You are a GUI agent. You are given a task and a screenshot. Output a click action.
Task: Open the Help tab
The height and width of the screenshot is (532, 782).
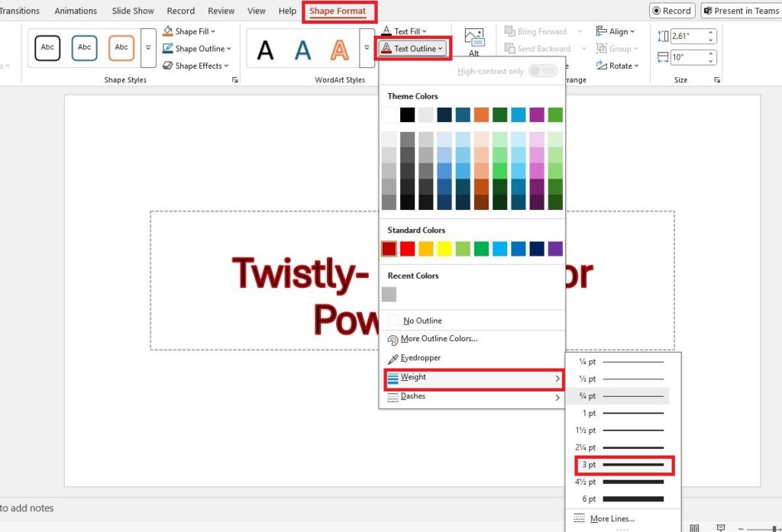(x=287, y=11)
